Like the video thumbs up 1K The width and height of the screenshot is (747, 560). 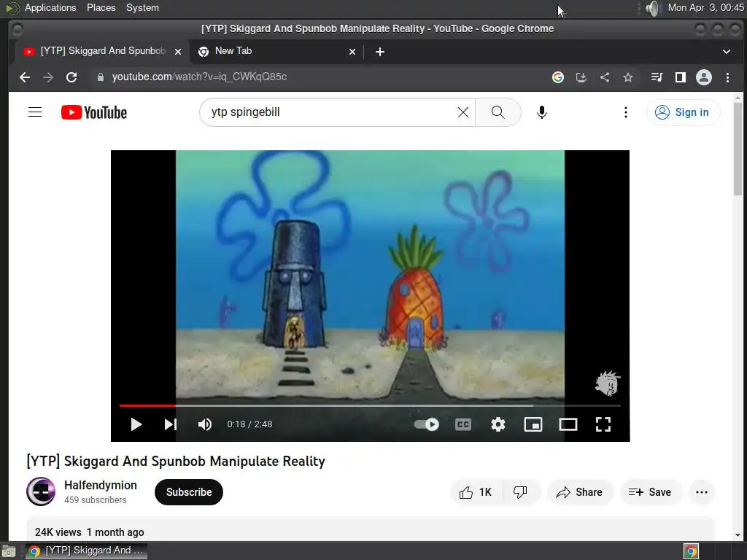point(476,492)
